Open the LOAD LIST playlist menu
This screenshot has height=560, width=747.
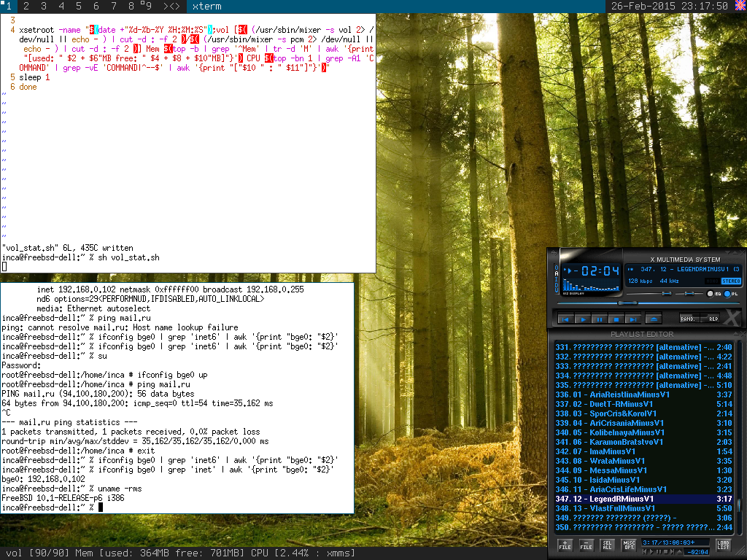724,545
